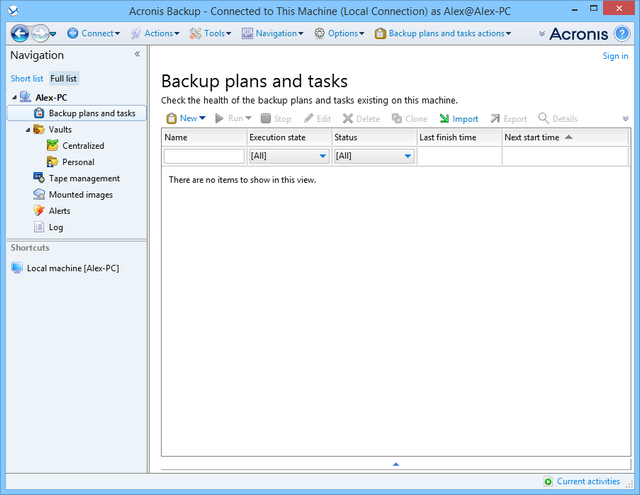Click Local machine [Alex-PC] shortcut
The image size is (640, 495).
click(72, 268)
